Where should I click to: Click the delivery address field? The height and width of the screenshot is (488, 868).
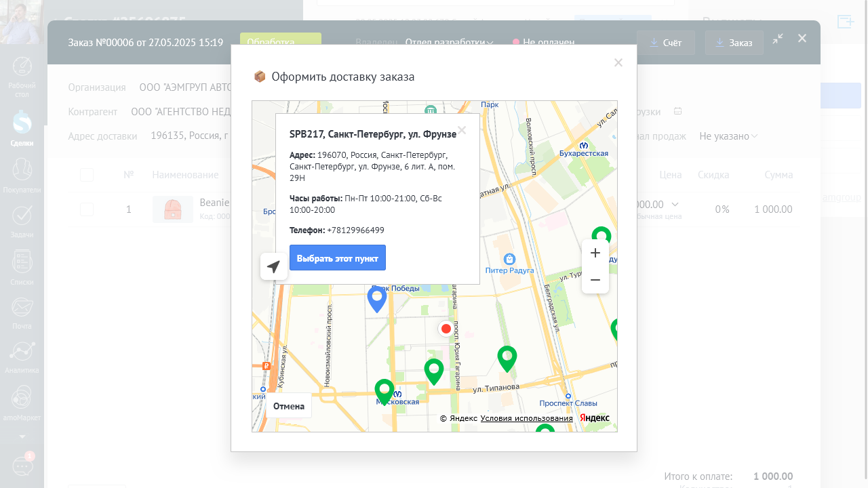point(189,136)
